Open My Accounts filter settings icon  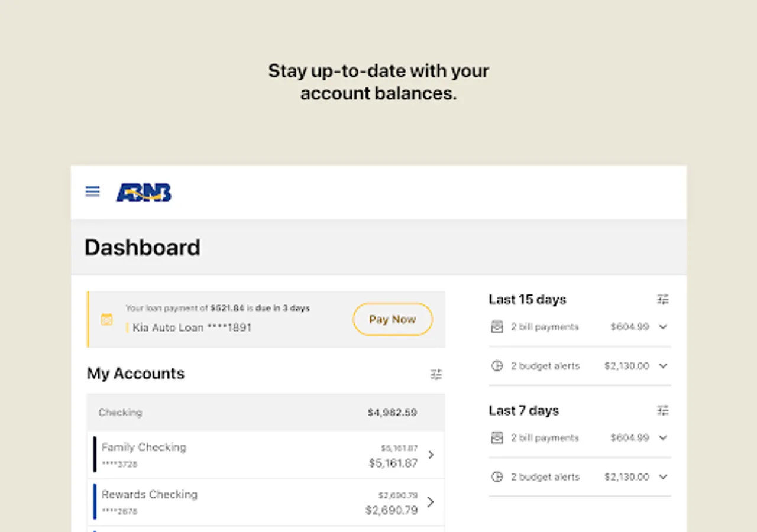point(436,374)
